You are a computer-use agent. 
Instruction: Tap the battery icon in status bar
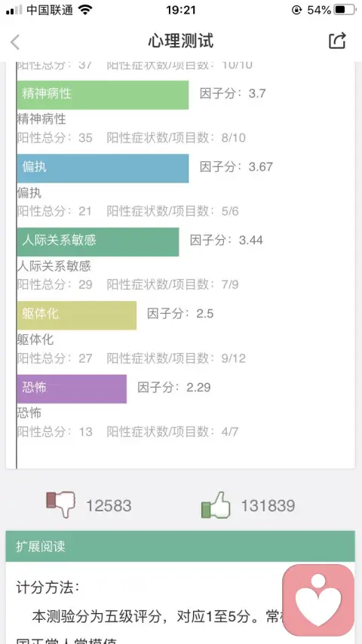pos(345,10)
